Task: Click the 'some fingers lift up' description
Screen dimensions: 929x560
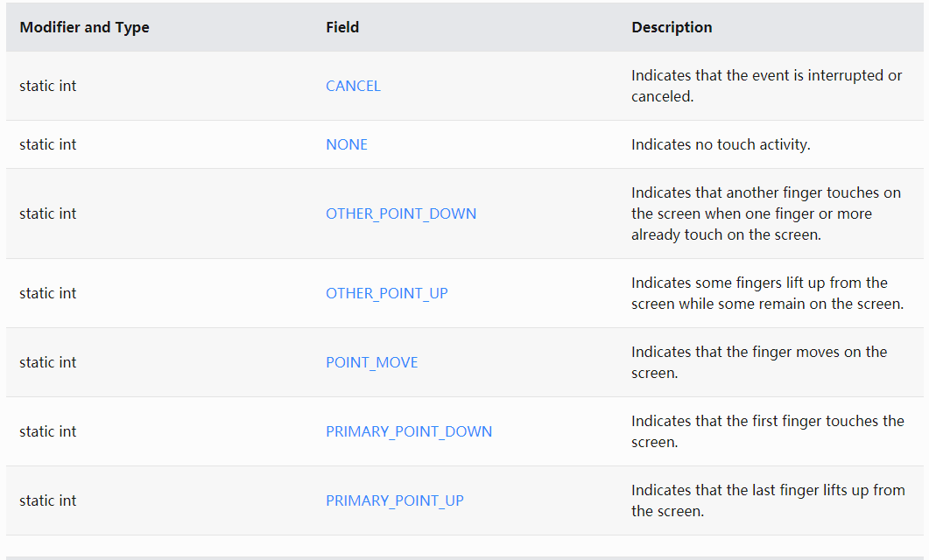Action: 767,293
